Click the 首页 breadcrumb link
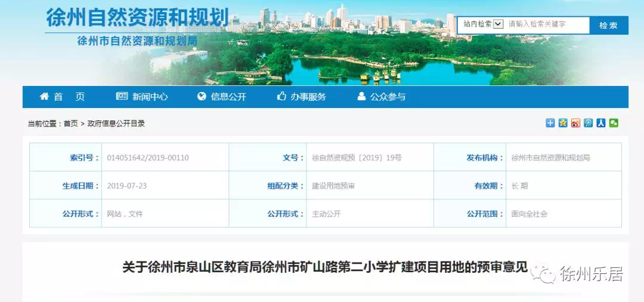The width and height of the screenshot is (644, 302). point(70,124)
